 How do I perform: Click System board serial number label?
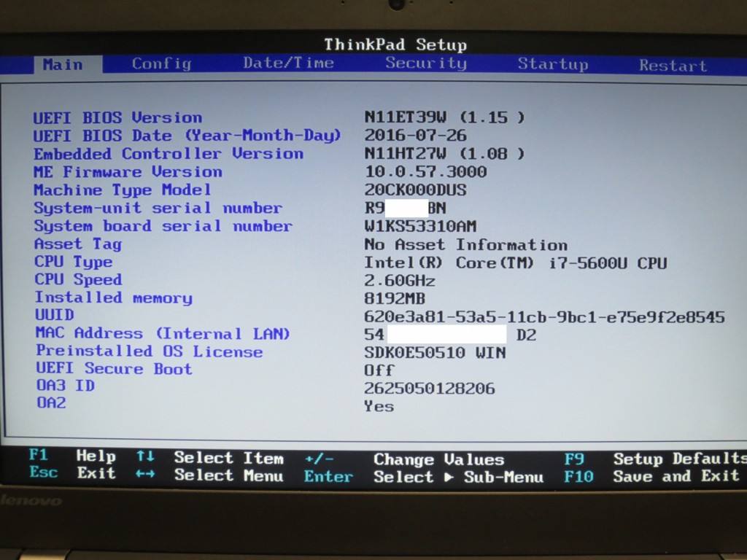163,226
